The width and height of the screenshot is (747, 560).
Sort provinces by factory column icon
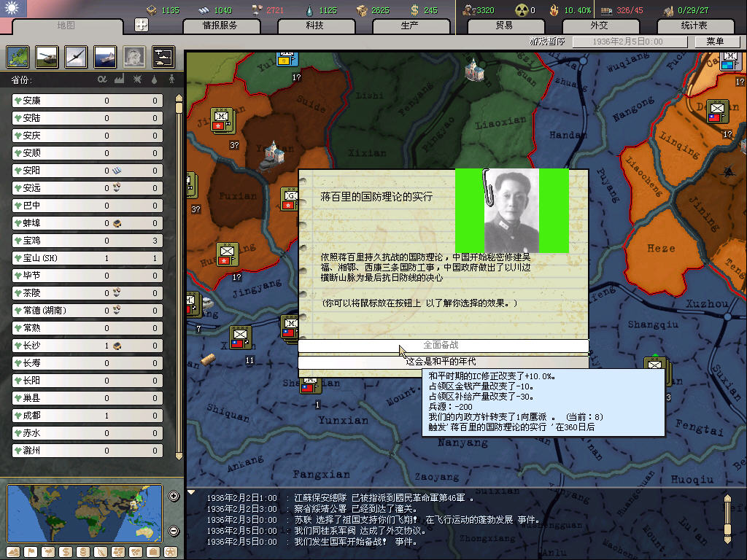pyautogui.click(x=119, y=79)
